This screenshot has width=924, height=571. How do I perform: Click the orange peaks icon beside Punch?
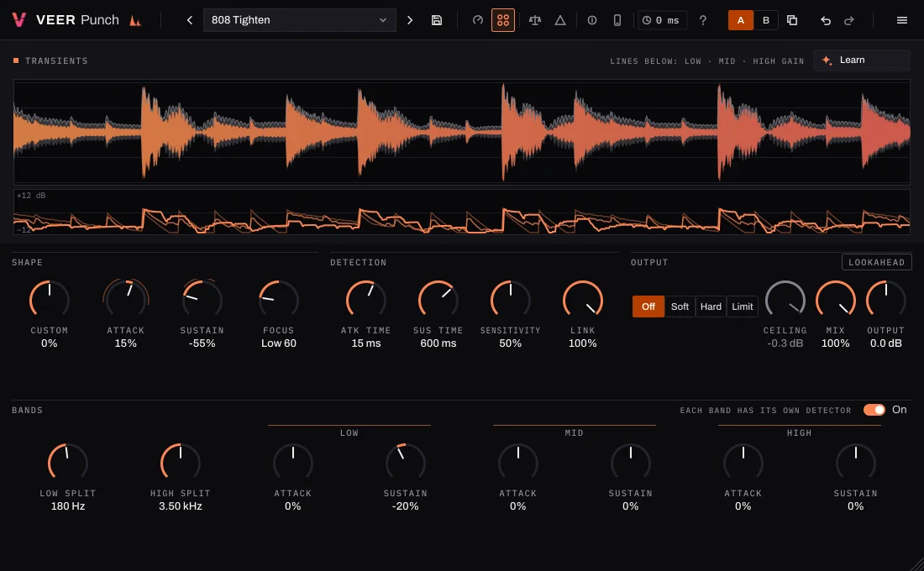click(x=135, y=21)
